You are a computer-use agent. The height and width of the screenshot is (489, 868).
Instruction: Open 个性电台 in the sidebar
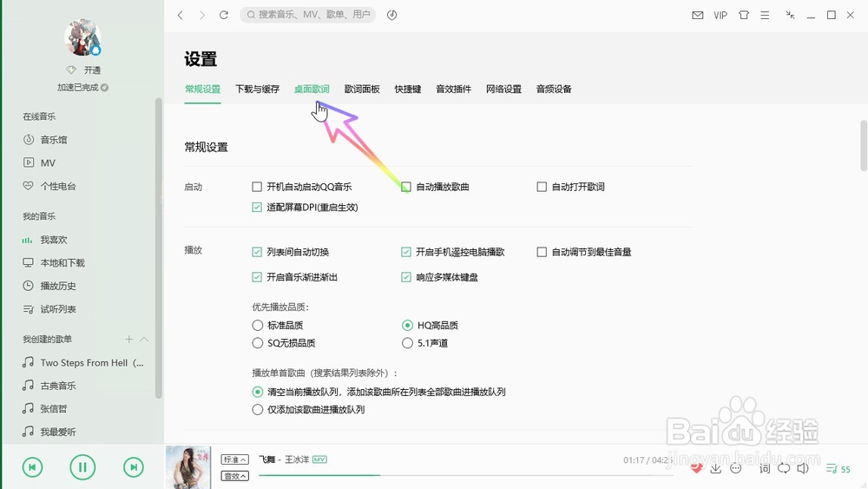(x=58, y=186)
